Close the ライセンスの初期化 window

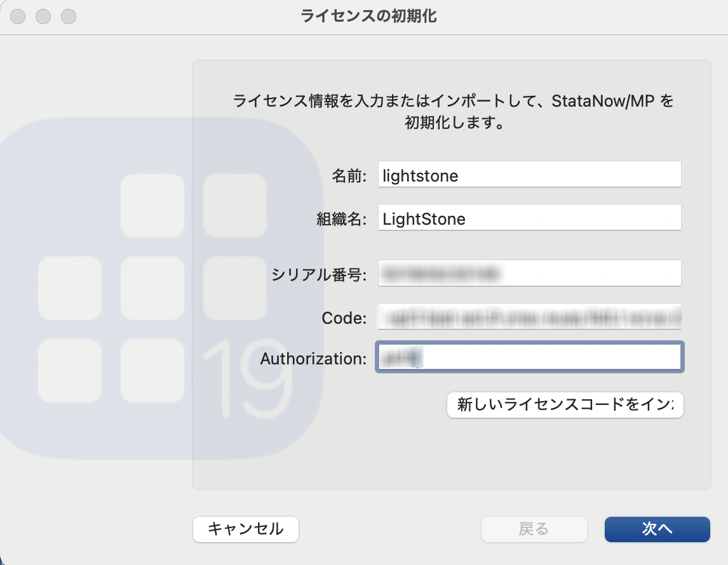(18, 17)
